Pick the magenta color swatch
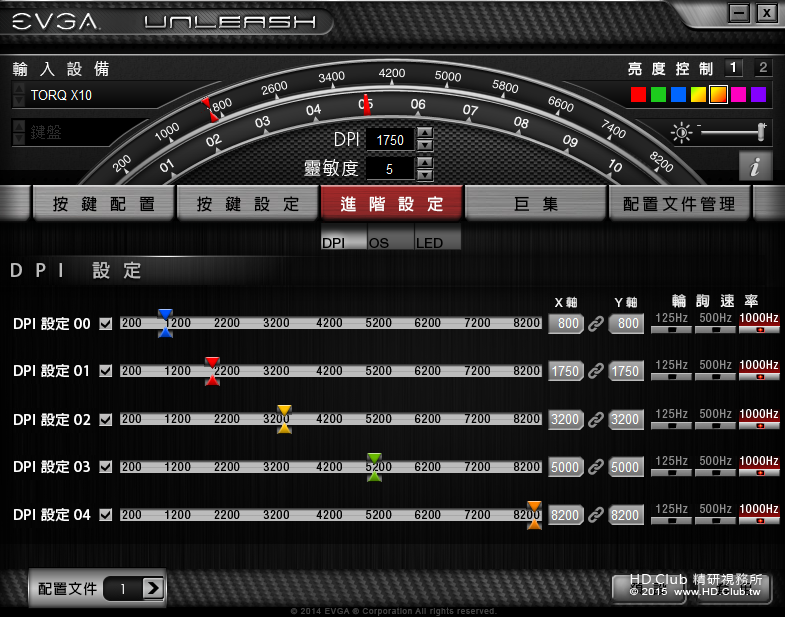Image resolution: width=785 pixels, height=617 pixels. 738,94
